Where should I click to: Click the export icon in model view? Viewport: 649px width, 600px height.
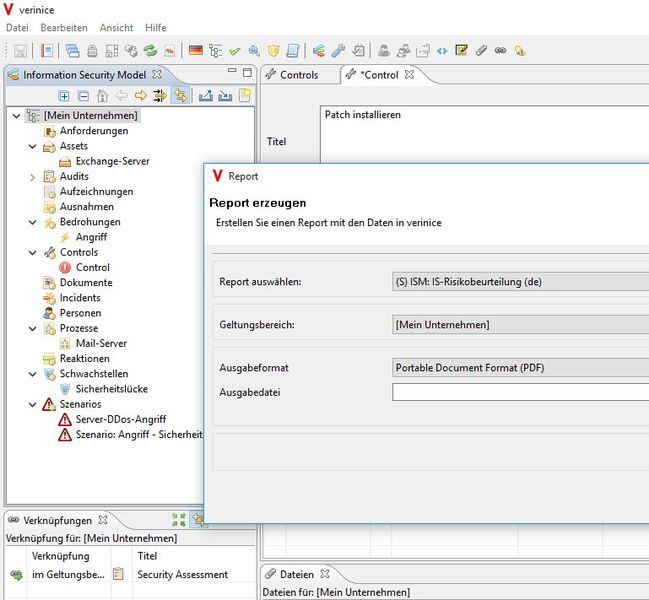206,96
